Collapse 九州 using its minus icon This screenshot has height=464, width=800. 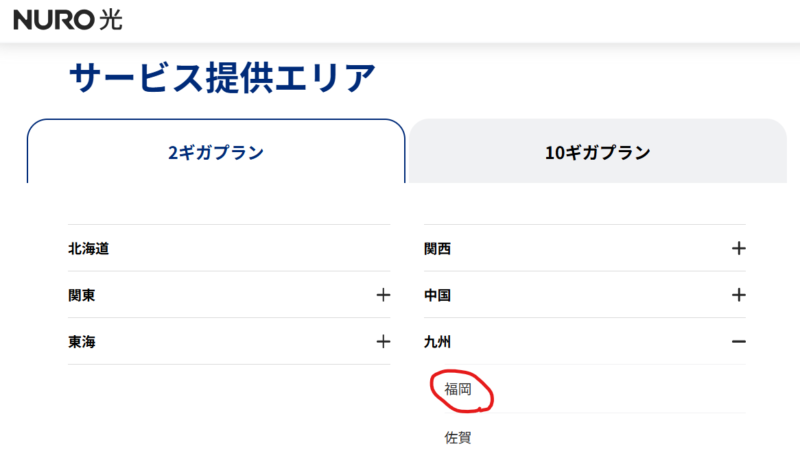pos(738,341)
